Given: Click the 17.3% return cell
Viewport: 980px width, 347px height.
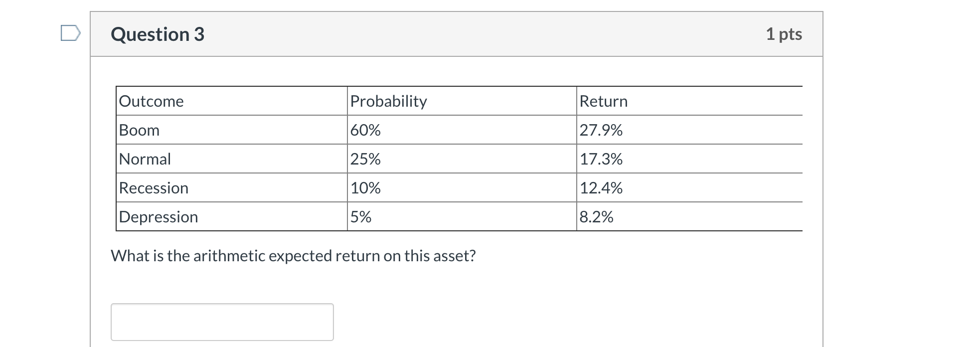Looking at the screenshot, I should point(601,159).
